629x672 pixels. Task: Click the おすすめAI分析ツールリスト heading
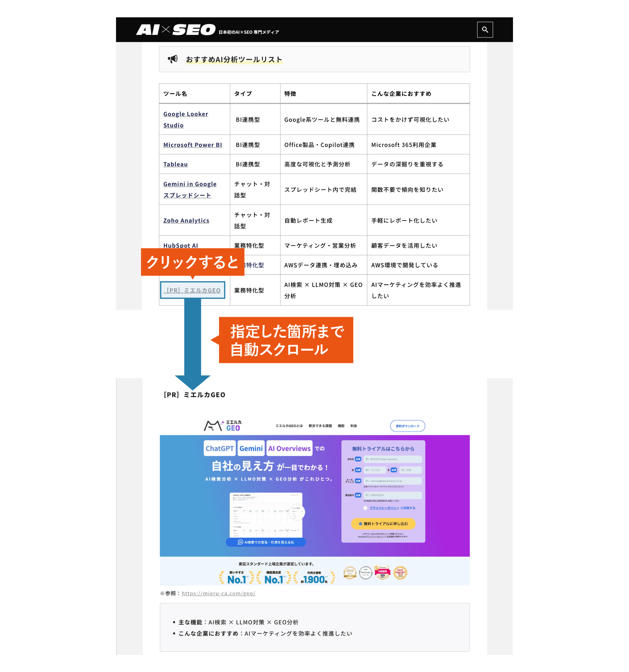(234, 59)
